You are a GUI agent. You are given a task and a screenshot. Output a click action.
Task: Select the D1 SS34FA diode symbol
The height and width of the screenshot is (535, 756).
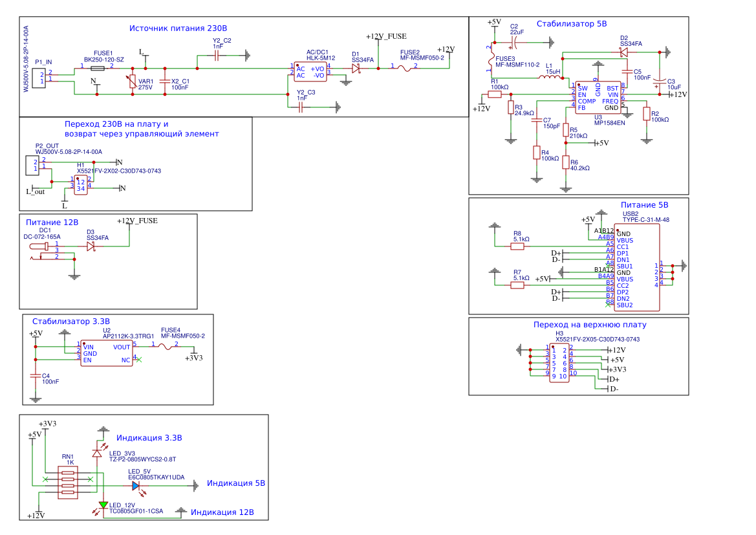pos(356,69)
